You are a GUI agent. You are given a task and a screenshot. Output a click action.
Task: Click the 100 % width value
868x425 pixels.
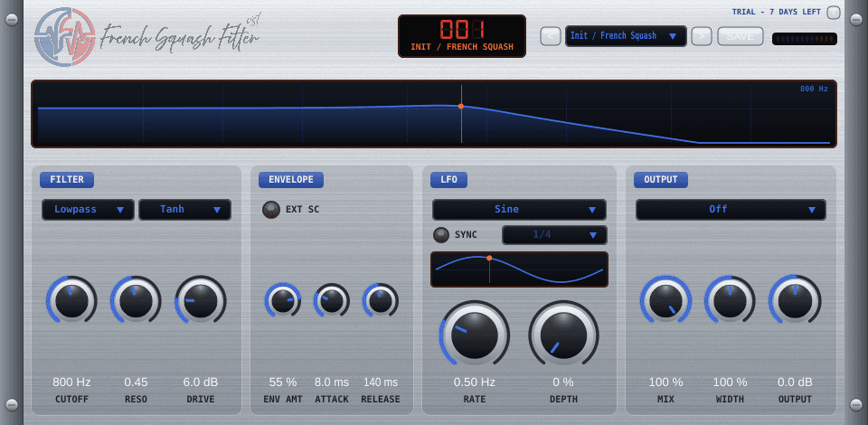pos(731,382)
